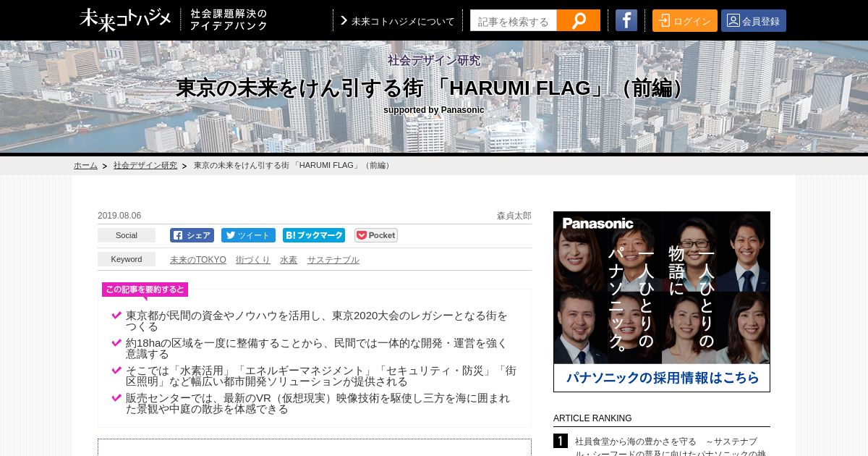The width and height of the screenshot is (868, 456).
Task: Click the ARTICLE RANKING heading
Action: (x=592, y=418)
